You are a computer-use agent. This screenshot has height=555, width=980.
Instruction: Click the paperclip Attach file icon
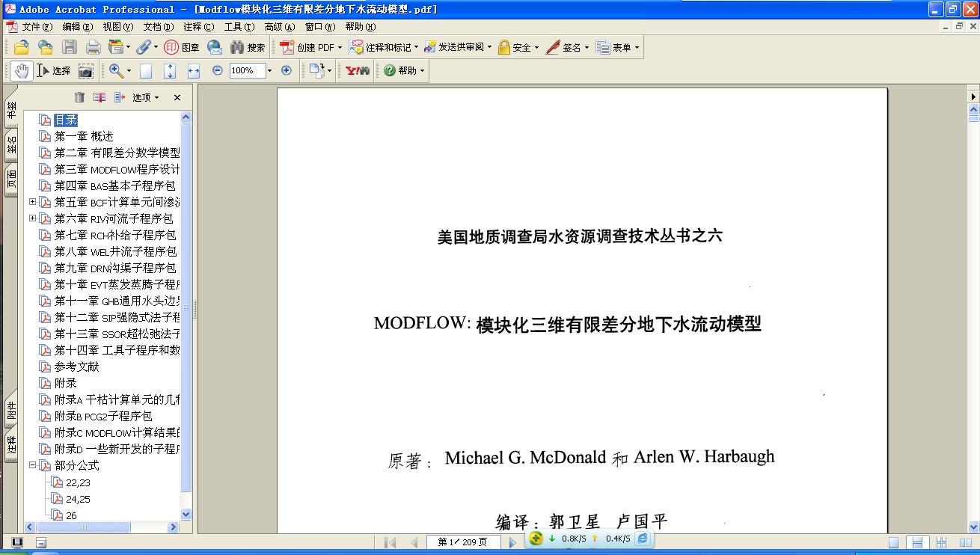(x=143, y=47)
